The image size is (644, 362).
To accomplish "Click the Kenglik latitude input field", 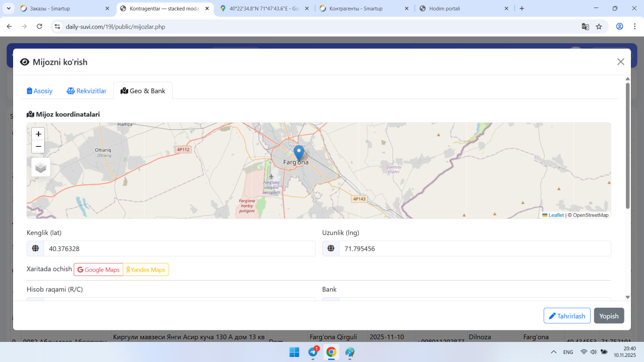I will tap(179, 248).
